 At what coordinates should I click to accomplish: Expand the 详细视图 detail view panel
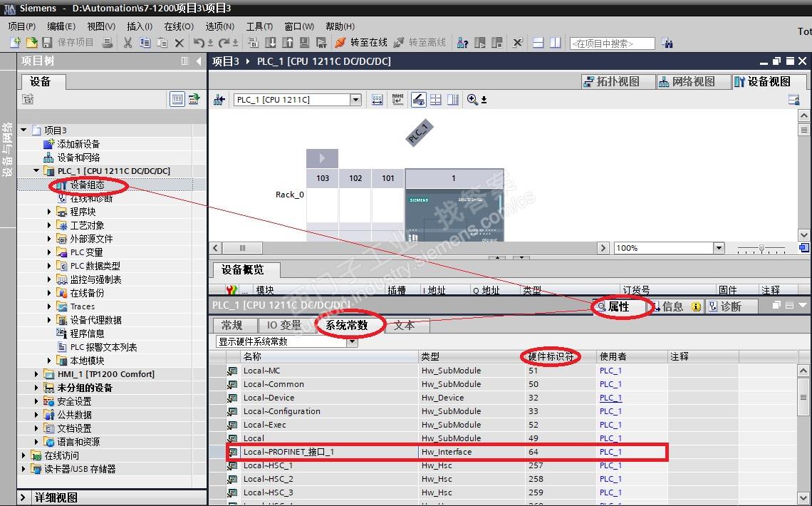[24, 497]
